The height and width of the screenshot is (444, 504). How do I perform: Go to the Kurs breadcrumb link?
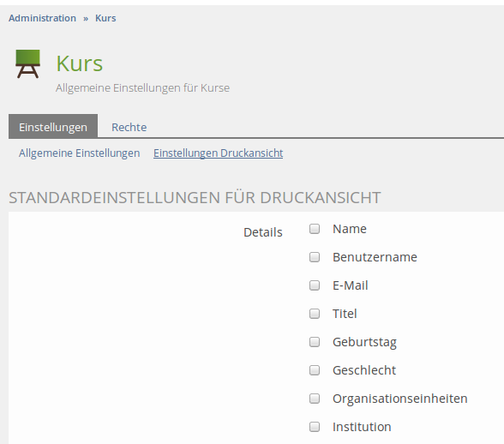pyautogui.click(x=105, y=18)
